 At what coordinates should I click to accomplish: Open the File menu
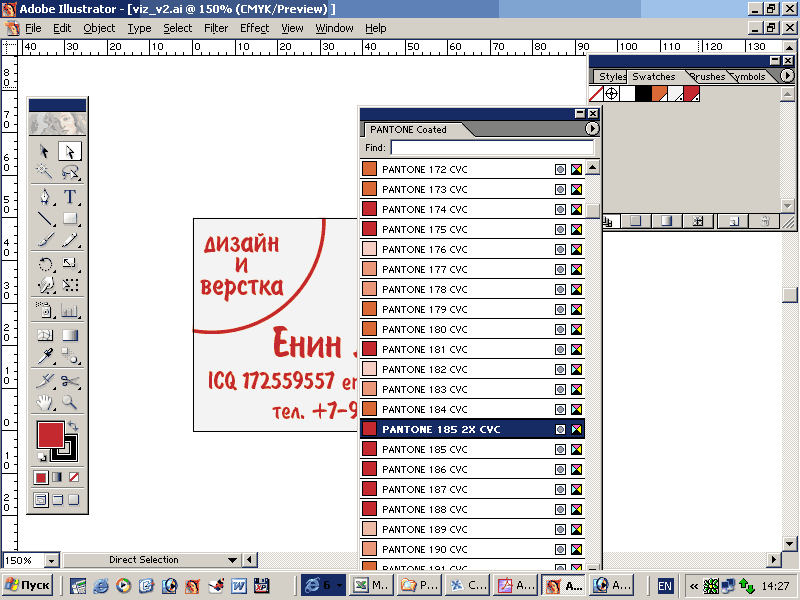[33, 28]
